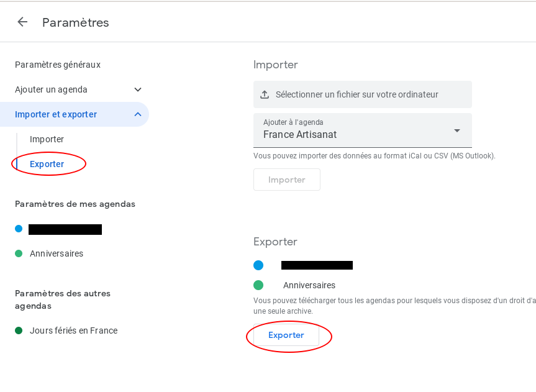Click the disabled Importer button
Viewport: 536px width, 392px height.
coord(286,180)
